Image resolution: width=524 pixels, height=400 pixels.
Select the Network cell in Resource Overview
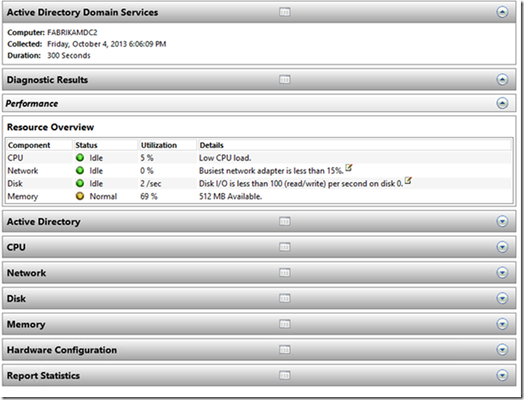[23, 171]
